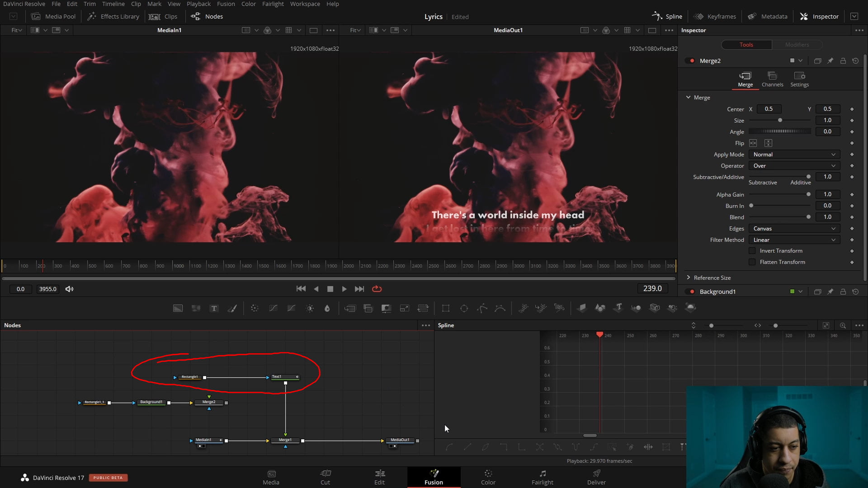Screen dimensions: 868x488
Task: Select the Text+ tool in the Fusion toolbar
Action: click(214, 308)
